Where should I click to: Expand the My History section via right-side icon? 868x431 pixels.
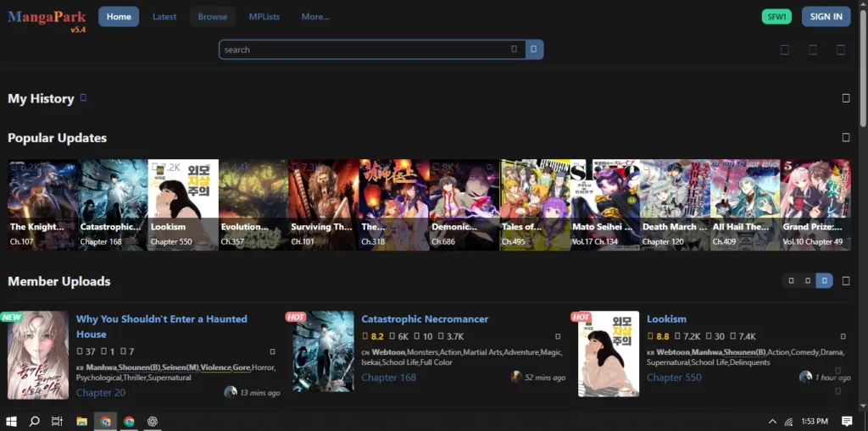845,98
